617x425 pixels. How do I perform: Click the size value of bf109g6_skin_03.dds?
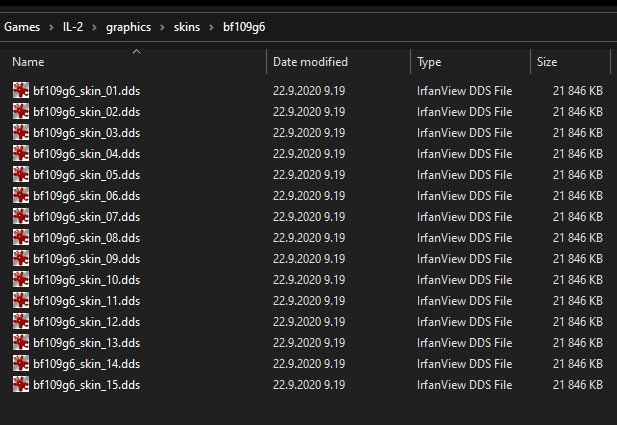[578, 133]
